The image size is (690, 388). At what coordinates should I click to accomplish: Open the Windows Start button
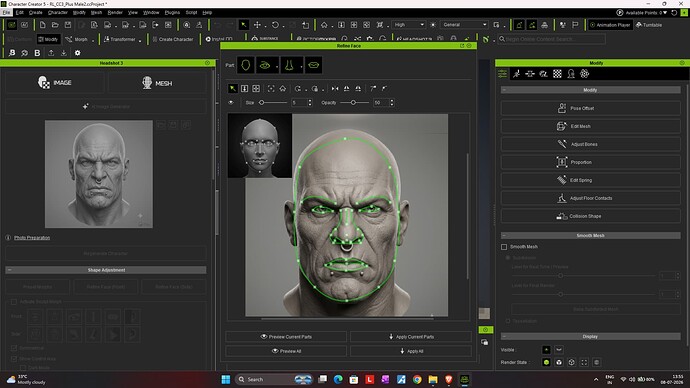coord(226,379)
